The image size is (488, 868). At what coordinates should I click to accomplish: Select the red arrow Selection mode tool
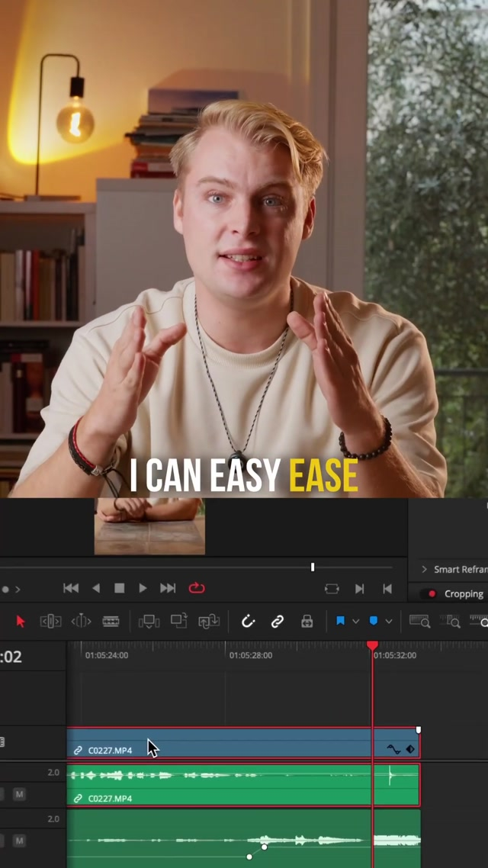21,621
